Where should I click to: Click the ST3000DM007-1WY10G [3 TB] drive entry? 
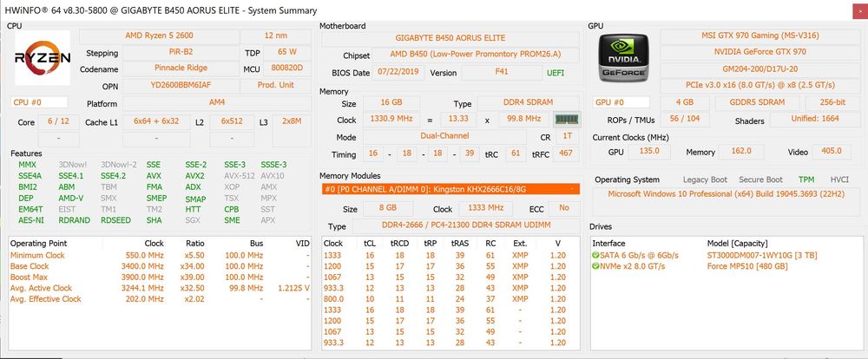tap(762, 255)
